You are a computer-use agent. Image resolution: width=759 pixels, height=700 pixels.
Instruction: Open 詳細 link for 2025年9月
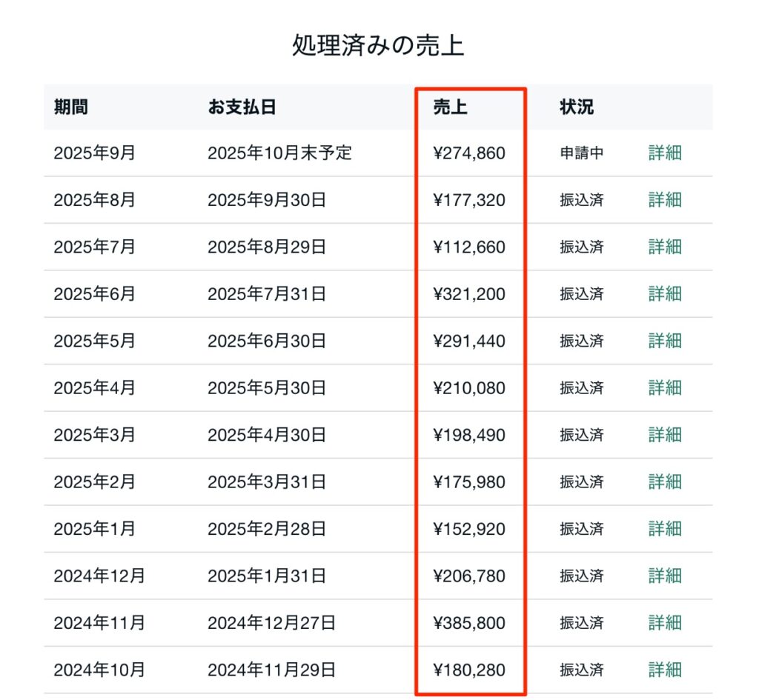pos(665,153)
